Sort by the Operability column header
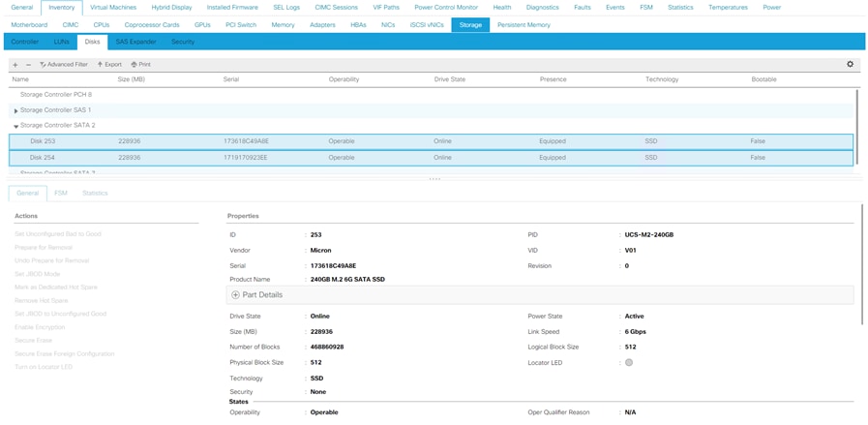This screenshot has height=425, width=868. pos(344,79)
